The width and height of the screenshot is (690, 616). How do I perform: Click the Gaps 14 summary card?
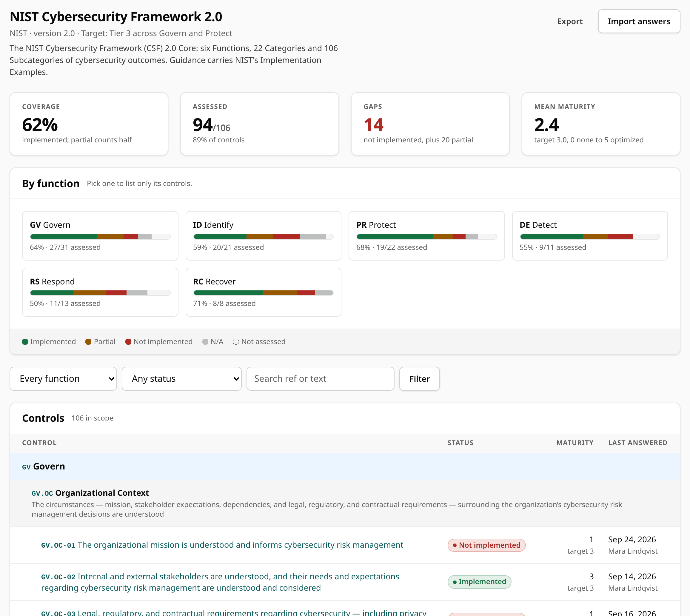(430, 124)
